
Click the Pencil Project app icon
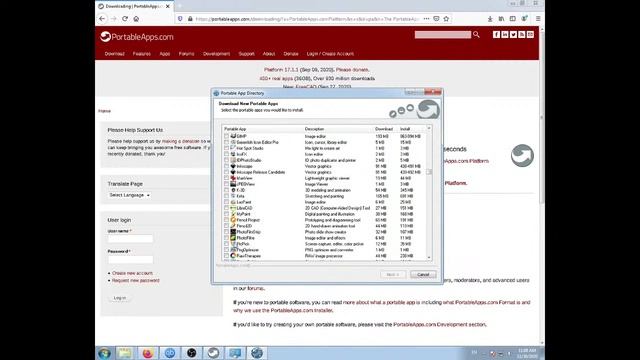(x=233, y=220)
